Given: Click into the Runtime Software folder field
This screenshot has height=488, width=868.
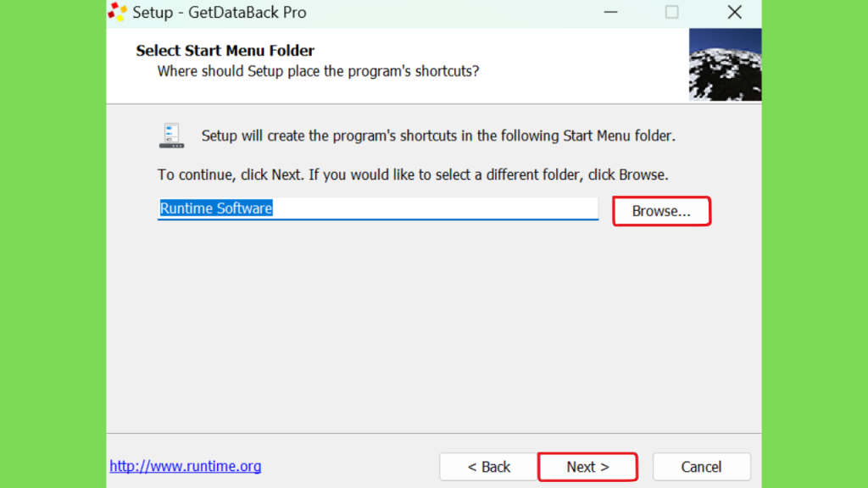Looking at the screenshot, I should tap(378, 208).
